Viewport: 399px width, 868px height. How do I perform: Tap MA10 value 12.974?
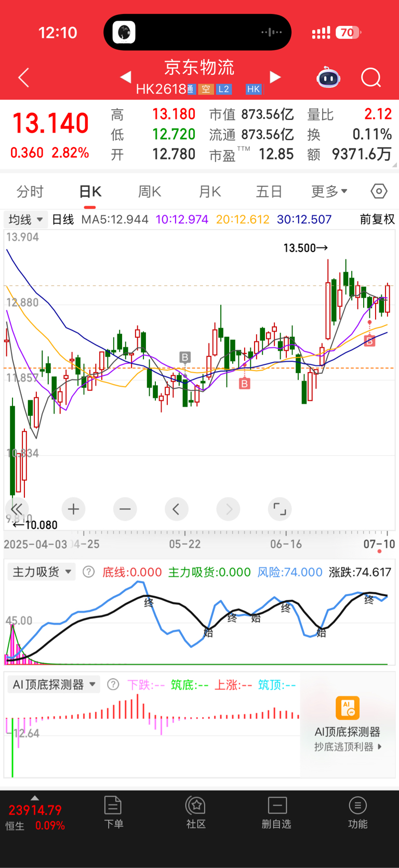[182, 219]
